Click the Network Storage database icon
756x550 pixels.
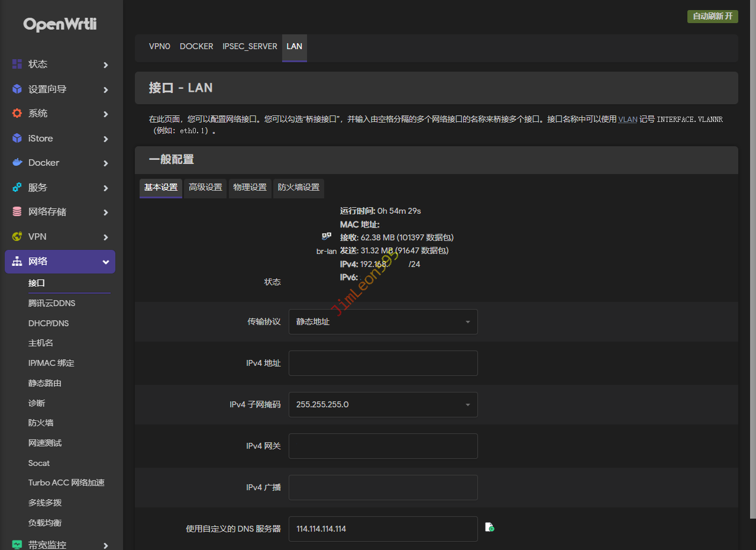17,211
